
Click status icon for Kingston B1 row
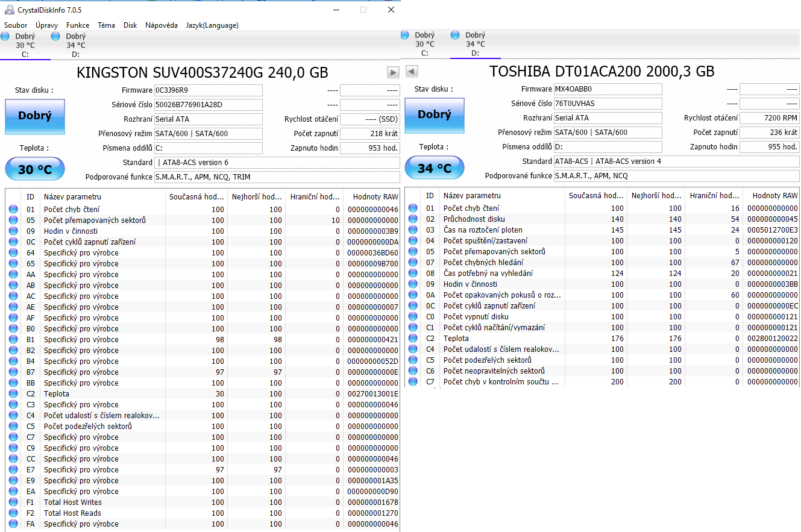pyautogui.click(x=13, y=340)
